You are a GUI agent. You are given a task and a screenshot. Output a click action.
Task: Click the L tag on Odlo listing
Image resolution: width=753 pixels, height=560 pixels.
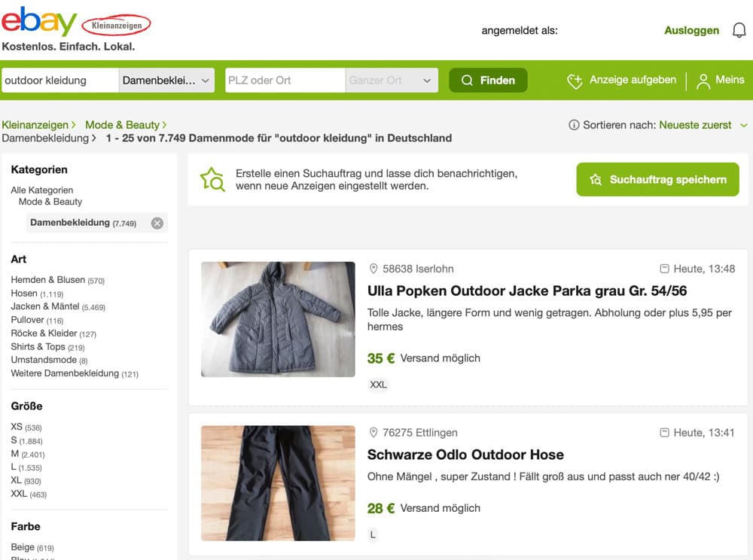pos(373,534)
